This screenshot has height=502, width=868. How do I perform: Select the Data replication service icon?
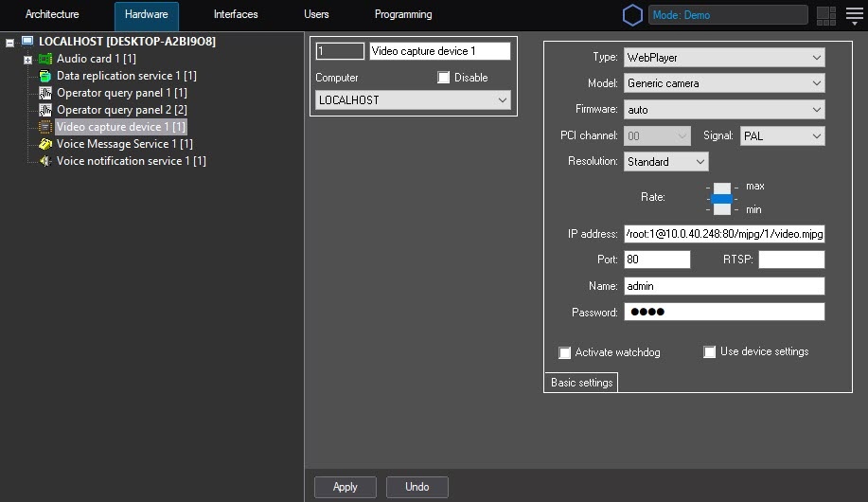pyautogui.click(x=45, y=76)
